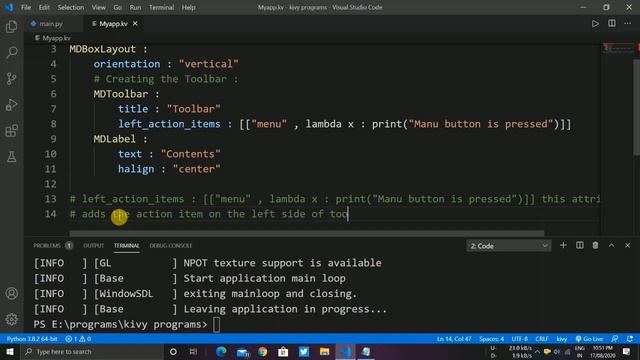Open the File menu
Image resolution: width=640 pixels, height=360 pixels.
point(26,7)
